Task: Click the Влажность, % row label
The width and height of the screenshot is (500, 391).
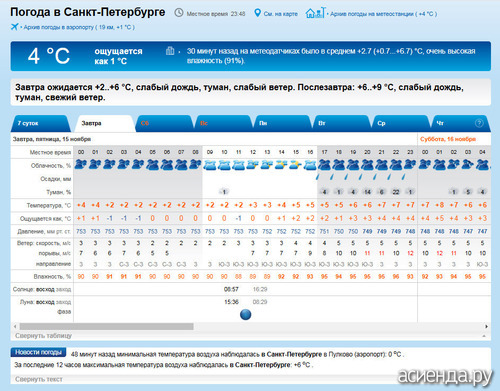Action: point(52,277)
